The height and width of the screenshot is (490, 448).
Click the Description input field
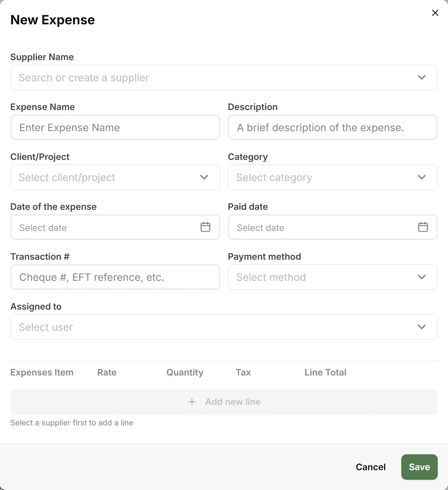(x=333, y=127)
